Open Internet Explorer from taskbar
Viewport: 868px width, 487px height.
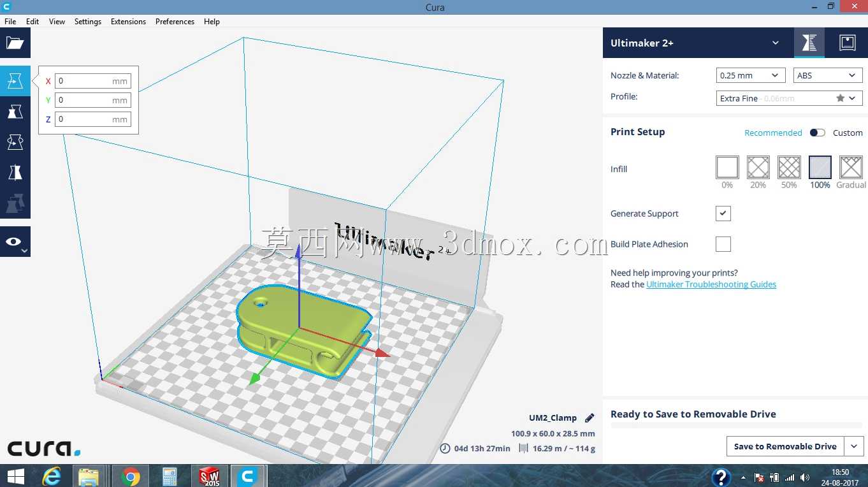pyautogui.click(x=52, y=476)
